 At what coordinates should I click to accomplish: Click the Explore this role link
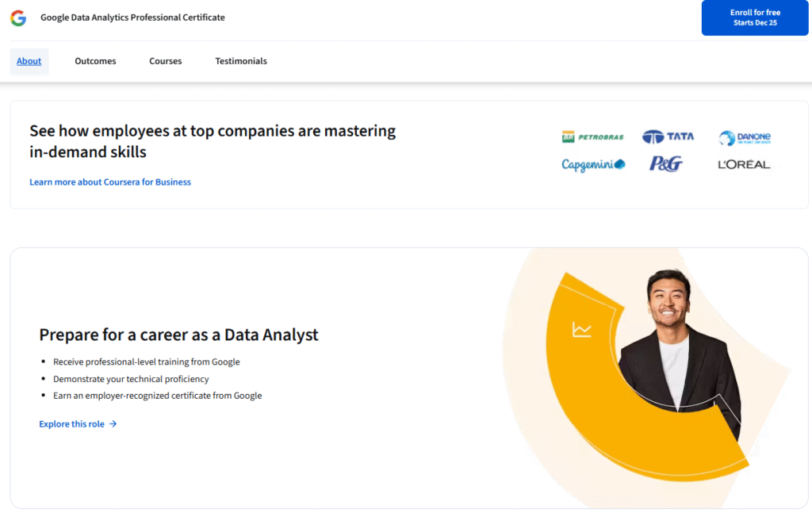click(72, 423)
